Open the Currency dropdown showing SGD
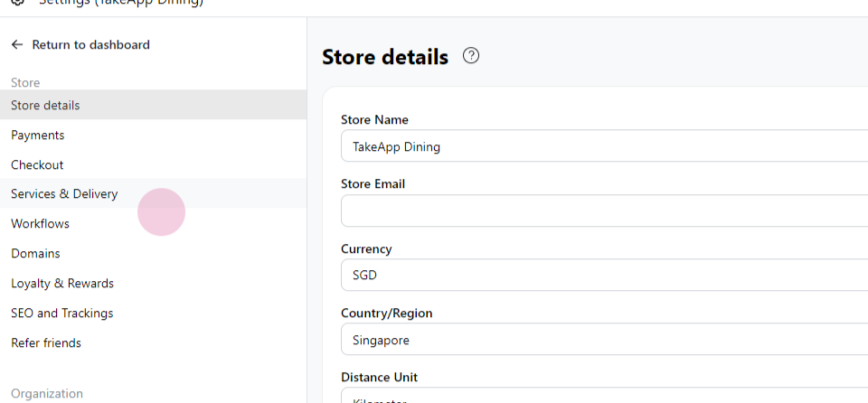The image size is (868, 403). coord(605,275)
